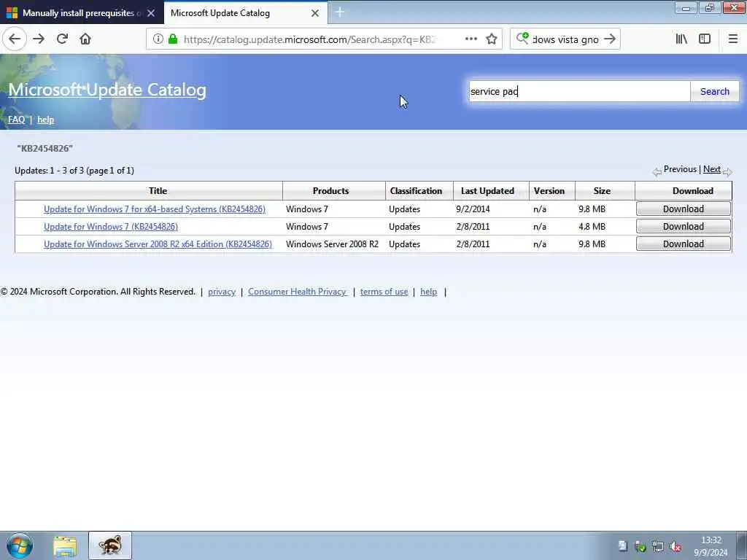Click the raccoon browser taskbar icon
The height and width of the screenshot is (560, 747).
pyautogui.click(x=110, y=545)
